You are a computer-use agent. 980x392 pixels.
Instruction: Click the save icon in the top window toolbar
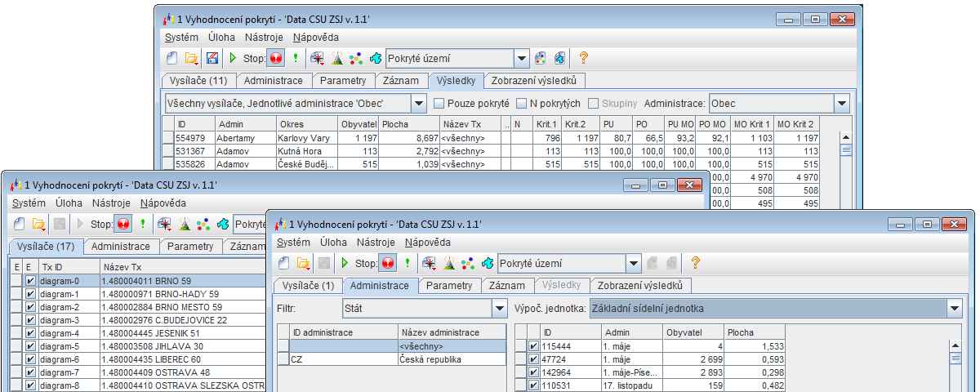pos(212,59)
